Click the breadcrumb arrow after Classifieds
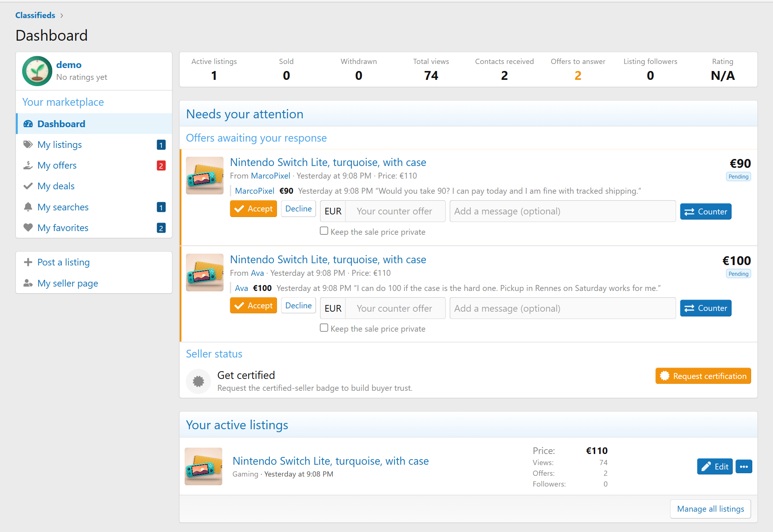The width and height of the screenshot is (773, 532). click(62, 16)
